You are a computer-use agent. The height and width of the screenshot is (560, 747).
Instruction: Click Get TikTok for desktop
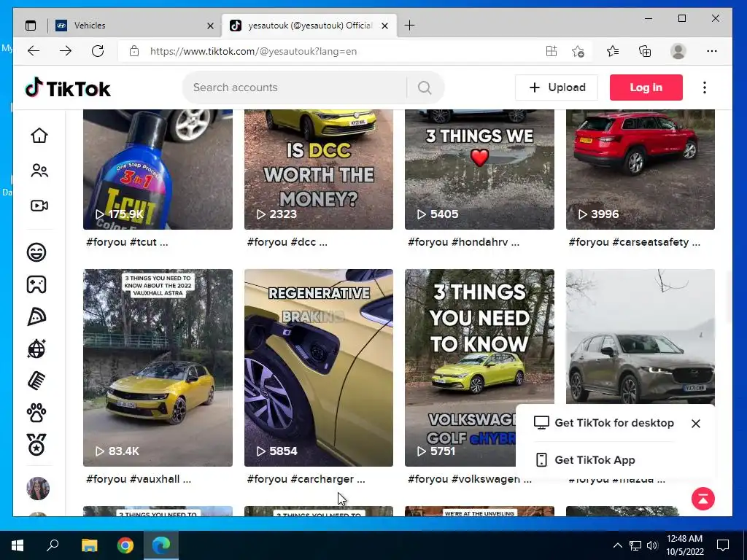point(603,423)
